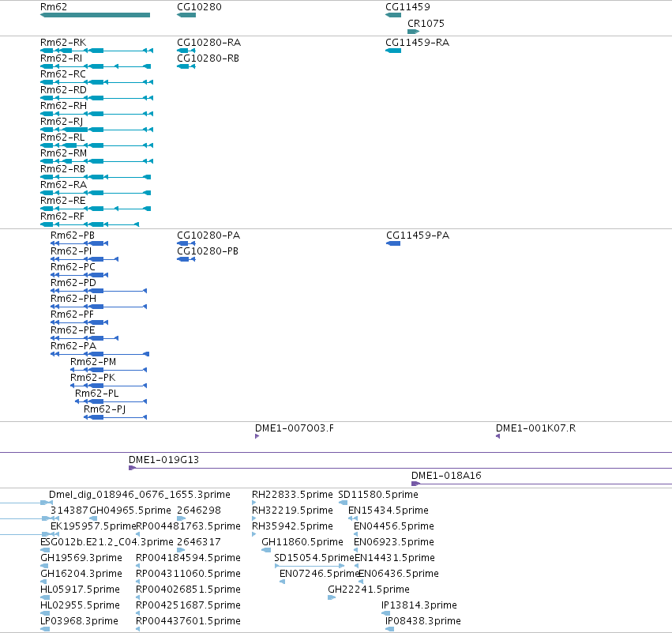This screenshot has height=633, width=672.
Task: Select the DME1-019G13 BAC start glyph
Action: [x=132, y=468]
